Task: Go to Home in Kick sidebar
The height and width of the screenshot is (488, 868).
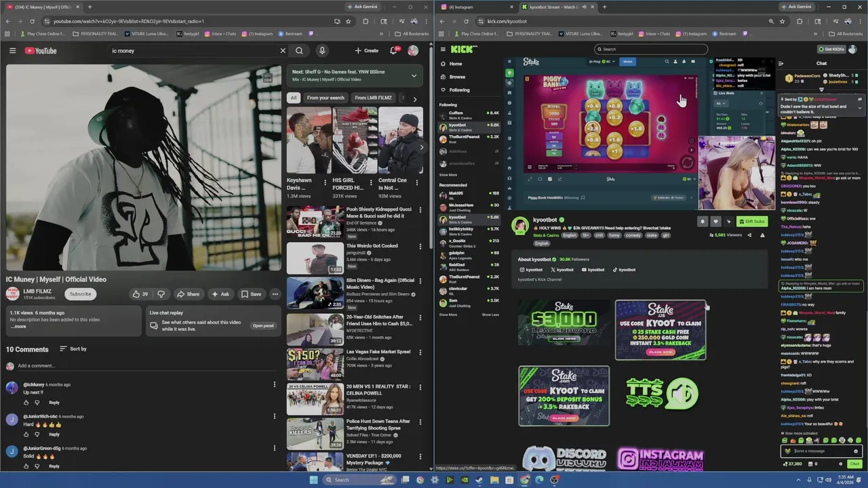Action: 456,64
